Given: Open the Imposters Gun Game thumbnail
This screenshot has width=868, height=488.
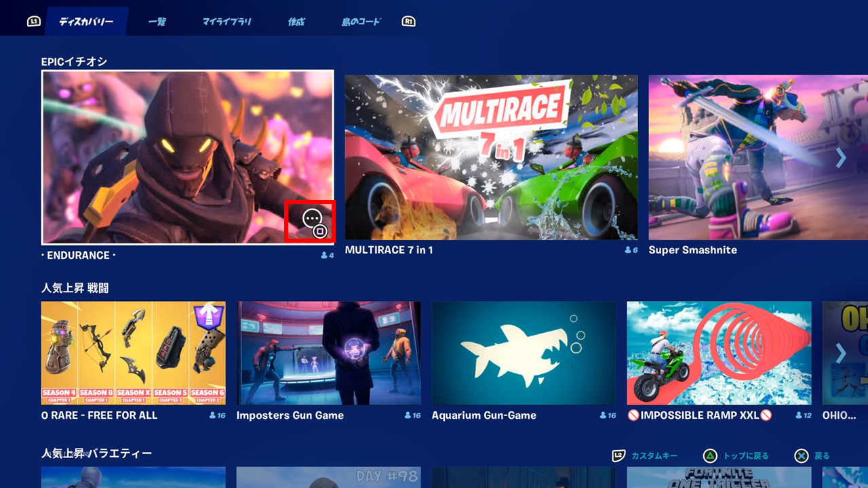Looking at the screenshot, I should point(329,353).
